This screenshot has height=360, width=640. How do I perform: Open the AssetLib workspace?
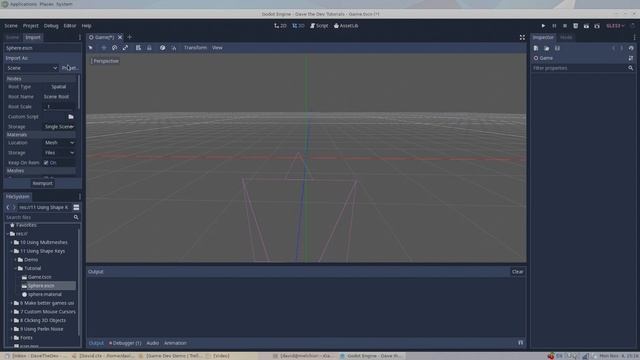pyautogui.click(x=346, y=26)
